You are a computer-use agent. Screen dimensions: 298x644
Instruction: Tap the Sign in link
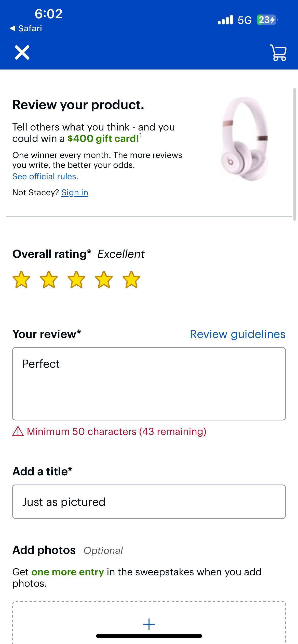[75, 193]
